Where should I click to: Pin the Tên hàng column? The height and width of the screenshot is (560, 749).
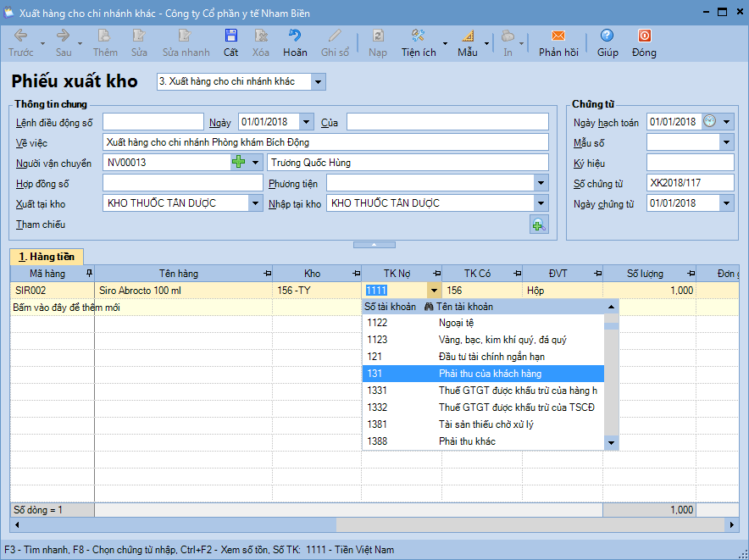click(x=267, y=274)
